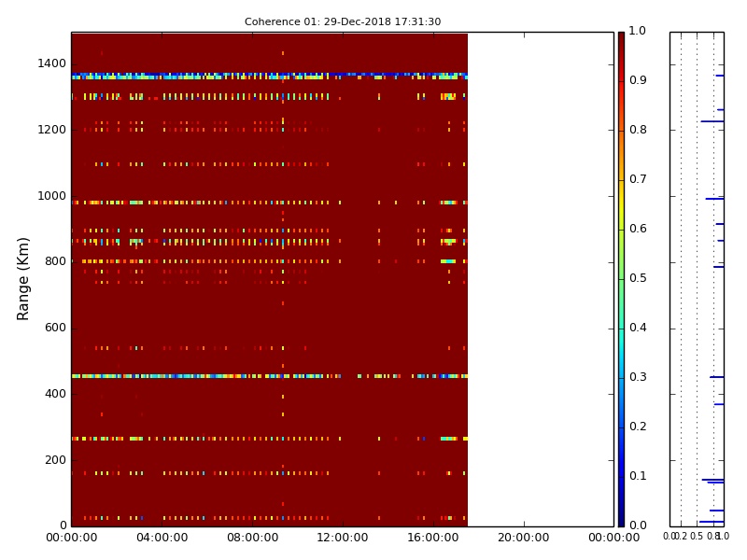Select the 1200 tick label on range axis
The height and width of the screenshot is (560, 747).
point(52,130)
